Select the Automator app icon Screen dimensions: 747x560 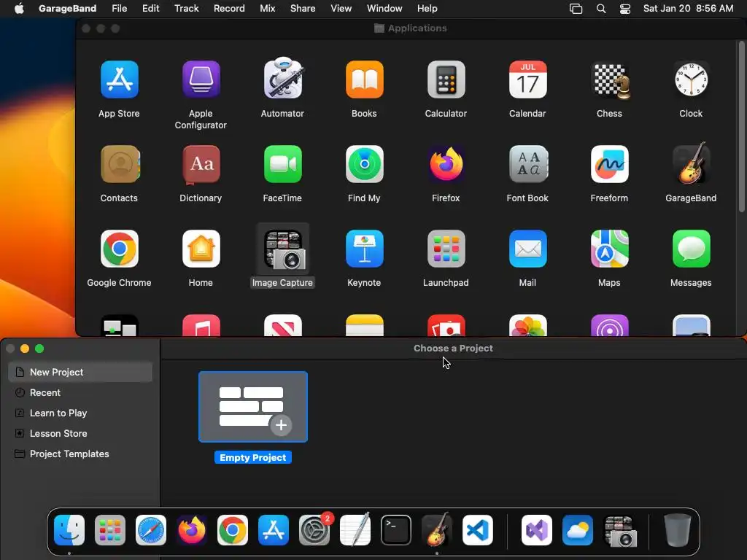(283, 79)
